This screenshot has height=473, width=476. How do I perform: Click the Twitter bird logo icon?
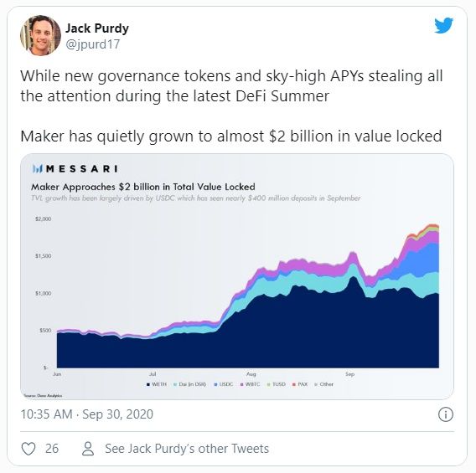tap(443, 25)
